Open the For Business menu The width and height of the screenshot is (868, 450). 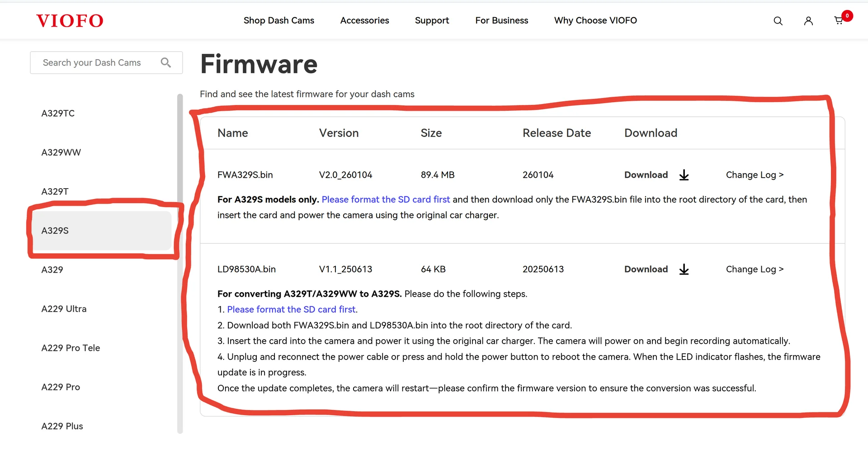coord(501,20)
